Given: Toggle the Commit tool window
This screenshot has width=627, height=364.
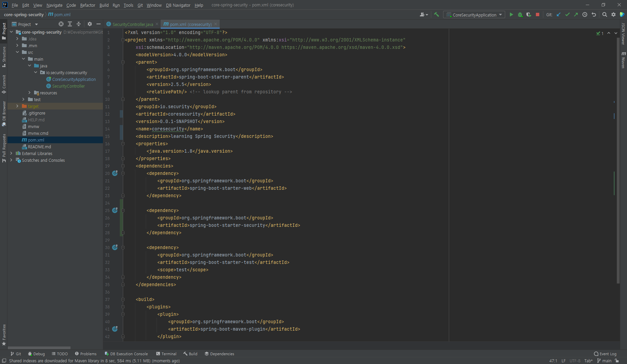Looking at the screenshot, I should pos(4,84).
